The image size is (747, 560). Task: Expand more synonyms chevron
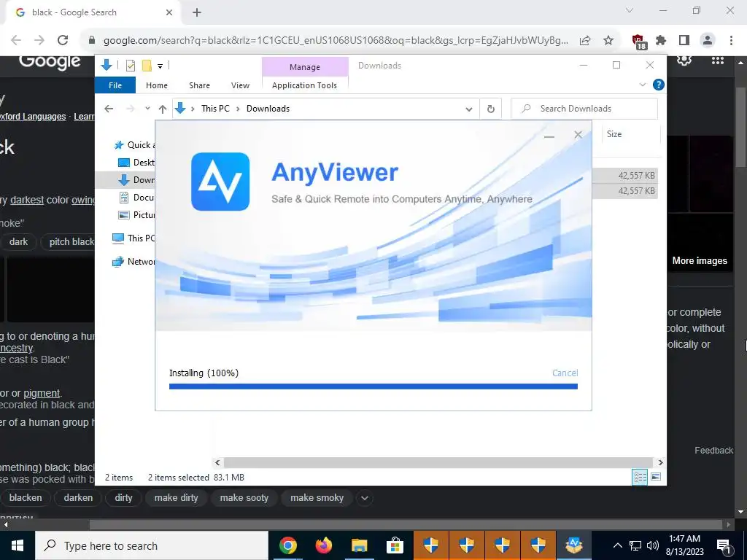tap(365, 498)
